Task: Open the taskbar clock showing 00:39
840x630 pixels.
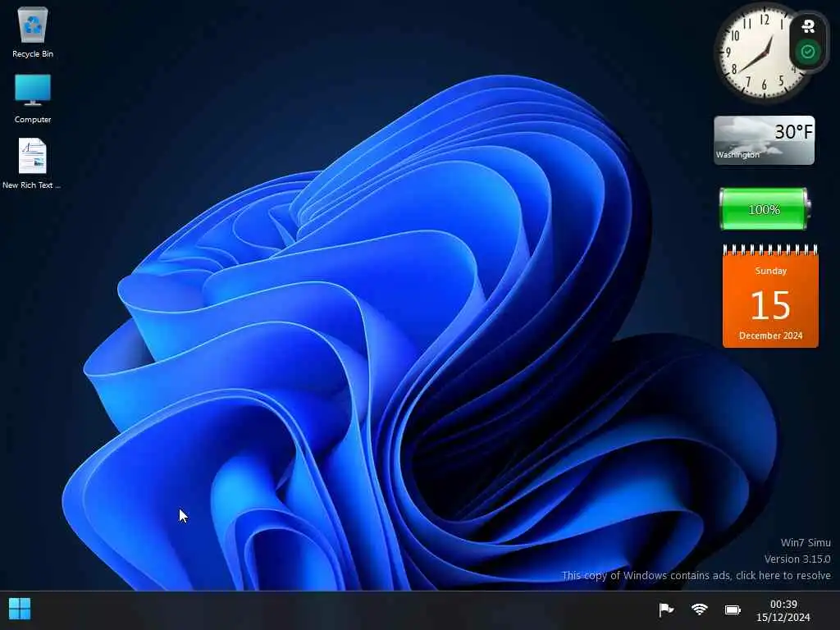Action: click(x=783, y=610)
